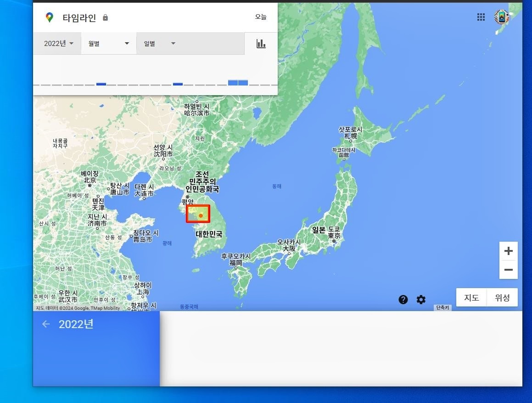This screenshot has width=532, height=403.
Task: Switch to 위성 satellite view
Action: 502,298
